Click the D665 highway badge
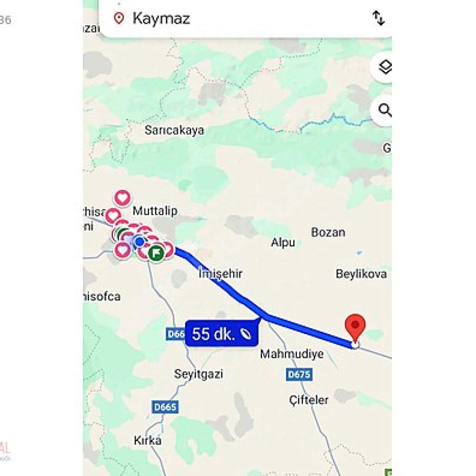Screen dimensions: 476x476 165,407
